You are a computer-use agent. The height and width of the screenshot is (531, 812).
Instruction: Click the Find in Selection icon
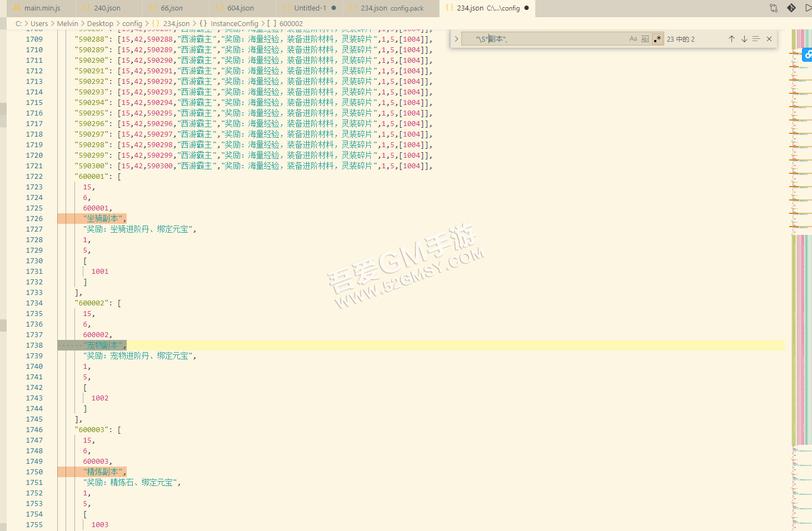(x=756, y=39)
